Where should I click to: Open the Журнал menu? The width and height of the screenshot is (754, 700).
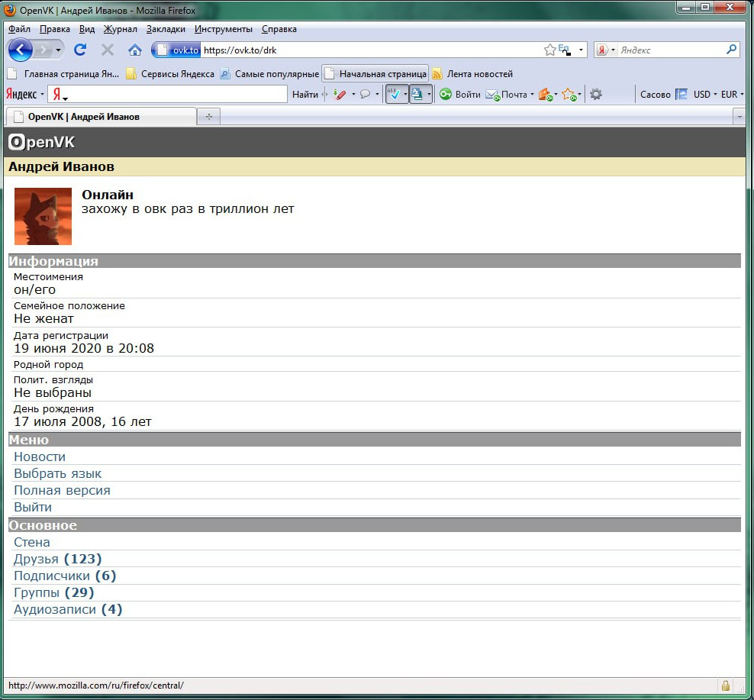pyautogui.click(x=121, y=29)
